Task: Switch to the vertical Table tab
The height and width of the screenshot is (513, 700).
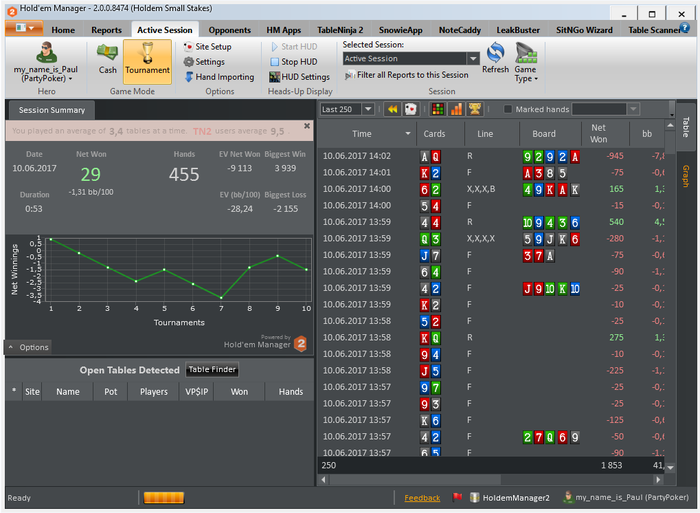Action: [x=686, y=127]
